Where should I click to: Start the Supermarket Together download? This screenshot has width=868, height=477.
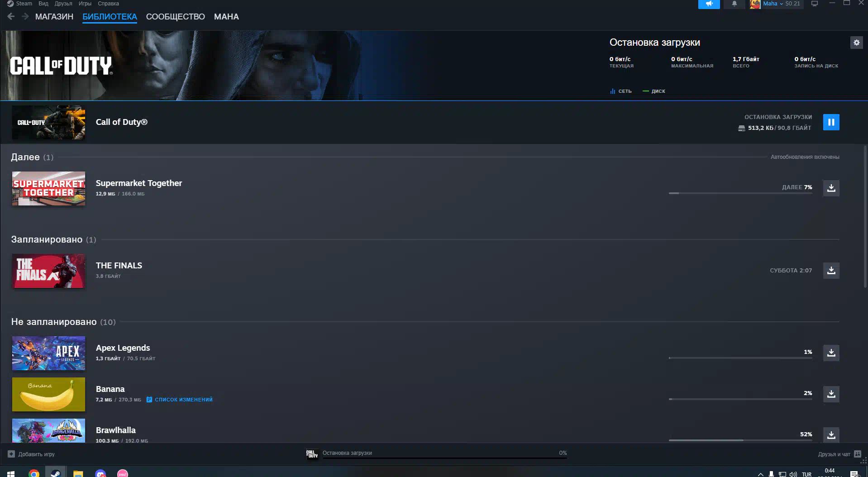click(831, 188)
